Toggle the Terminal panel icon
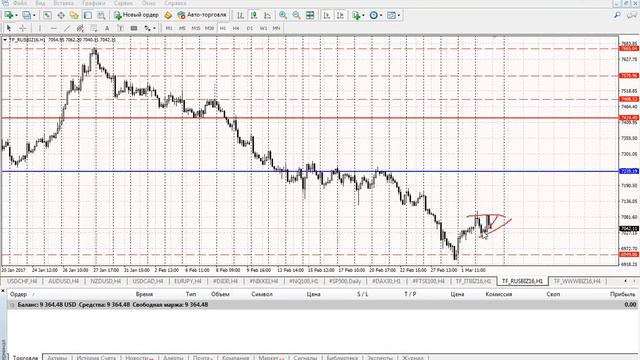 tap(88, 16)
